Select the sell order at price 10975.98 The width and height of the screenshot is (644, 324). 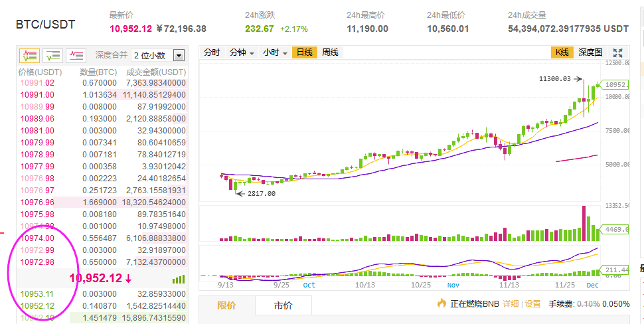click(102, 214)
